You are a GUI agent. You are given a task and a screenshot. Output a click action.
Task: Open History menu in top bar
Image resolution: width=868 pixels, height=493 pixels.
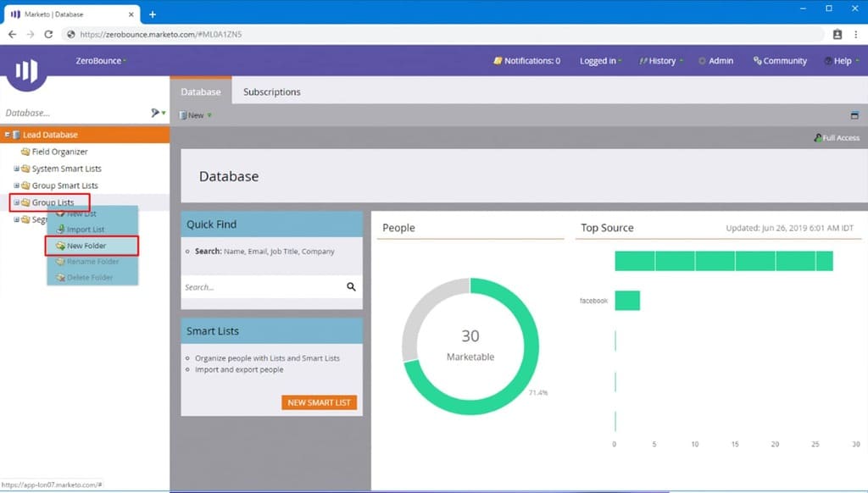(661, 60)
